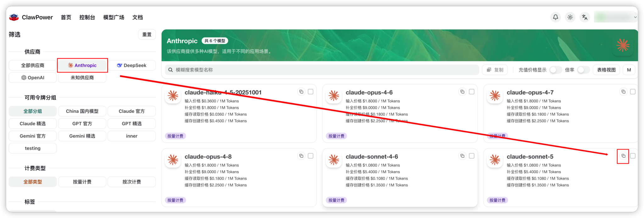Open the 模型广场 nav item
644x218 pixels.
point(114,17)
